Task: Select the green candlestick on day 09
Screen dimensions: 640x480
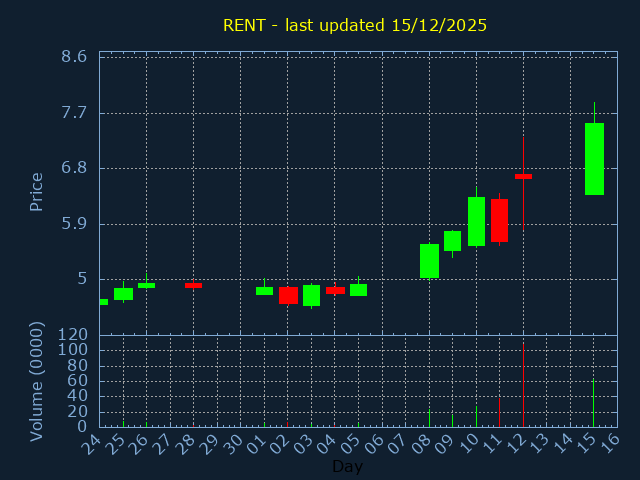Action: click(x=452, y=241)
